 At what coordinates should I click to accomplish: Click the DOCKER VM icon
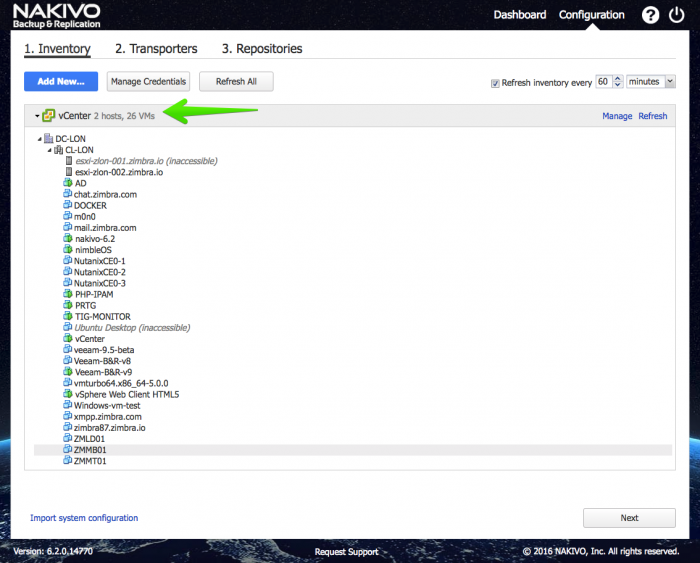(67, 205)
